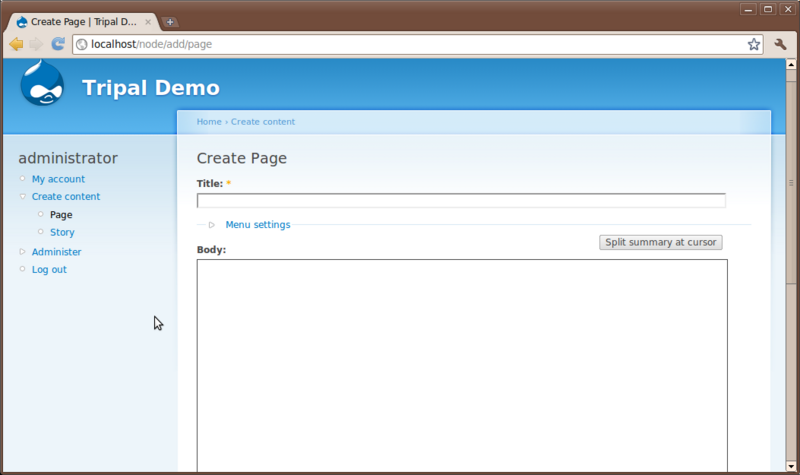The height and width of the screenshot is (475, 800).
Task: Click inside the Body text area
Action: tap(462, 365)
